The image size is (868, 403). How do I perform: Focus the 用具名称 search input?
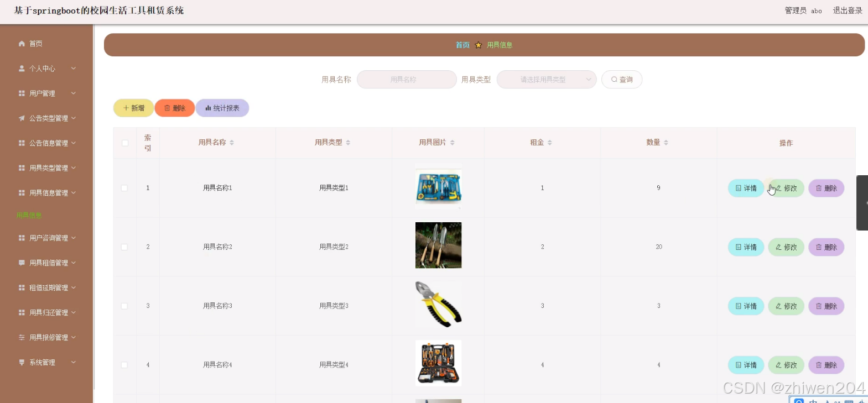pos(407,80)
